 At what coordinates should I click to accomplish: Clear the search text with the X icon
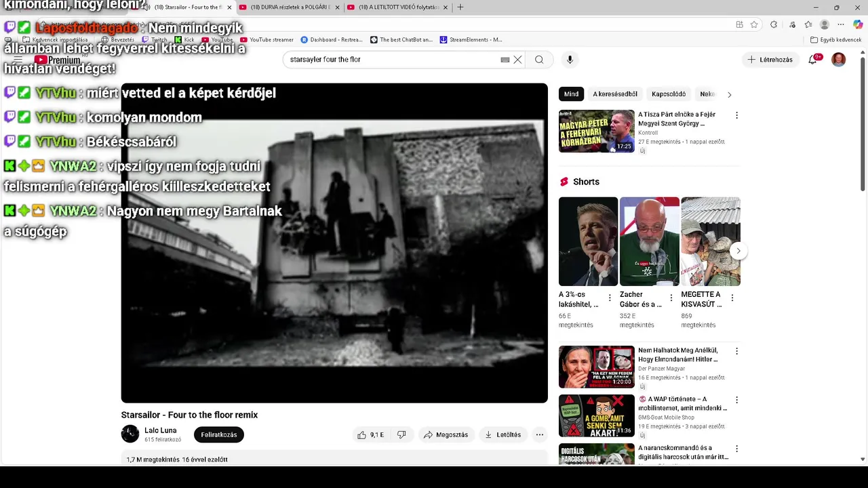pyautogui.click(x=517, y=60)
